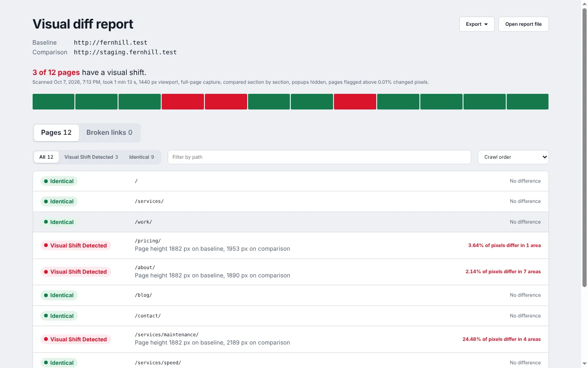Click the Identical badge in the /blog/ row
The width and height of the screenshot is (588, 368).
(x=59, y=295)
